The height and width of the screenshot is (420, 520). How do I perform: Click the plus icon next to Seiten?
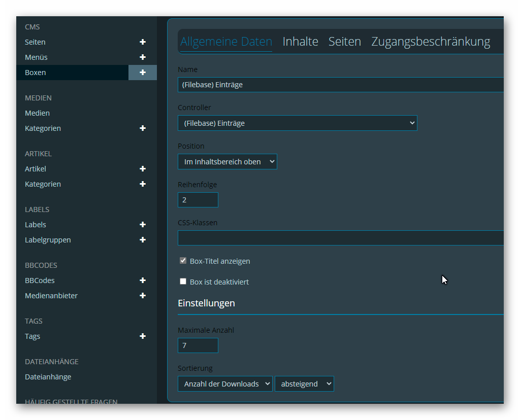(143, 42)
